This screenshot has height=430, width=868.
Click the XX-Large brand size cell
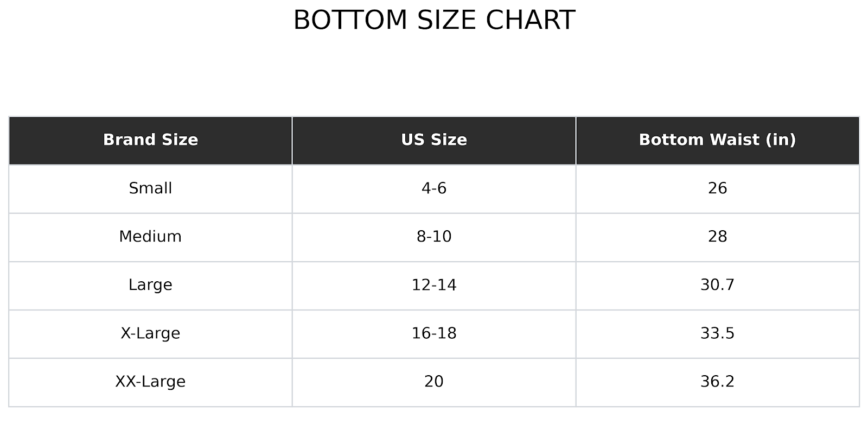click(150, 382)
